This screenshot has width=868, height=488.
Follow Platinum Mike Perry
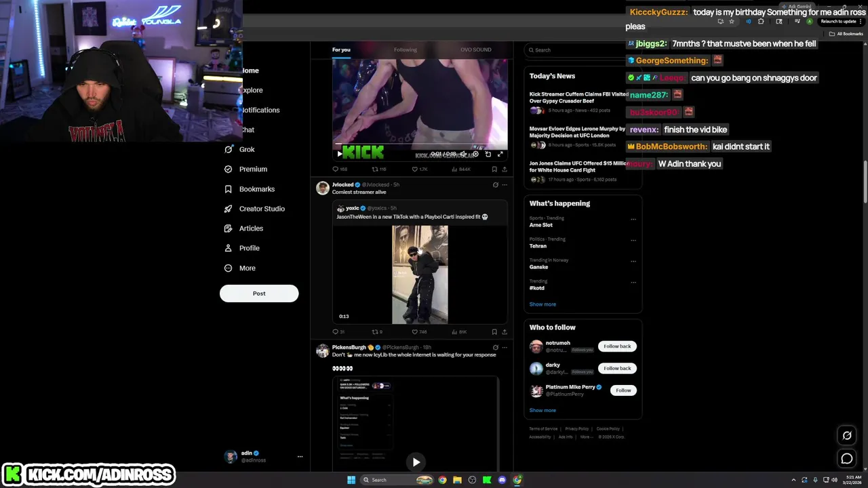pos(623,390)
